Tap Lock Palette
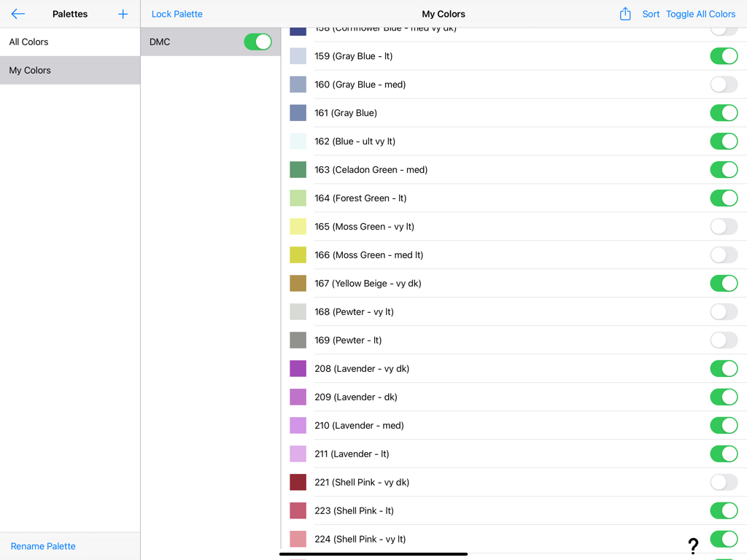The image size is (747, 560). [x=177, y=13]
